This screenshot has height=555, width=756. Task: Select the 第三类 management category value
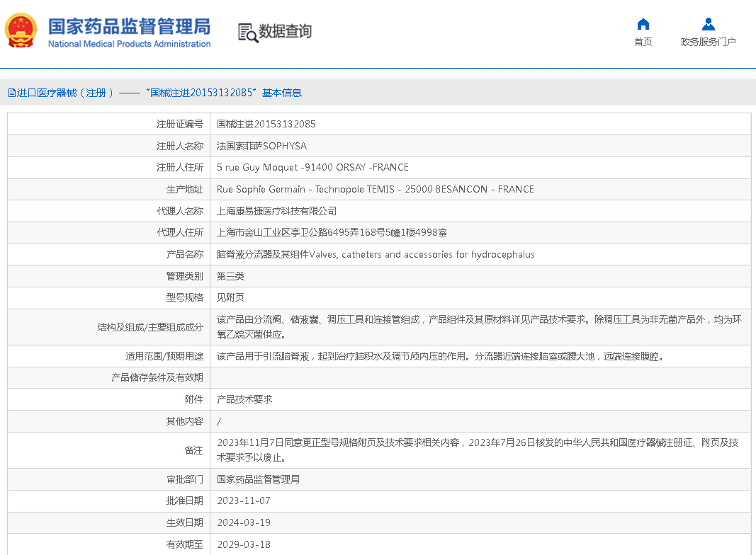pos(230,276)
